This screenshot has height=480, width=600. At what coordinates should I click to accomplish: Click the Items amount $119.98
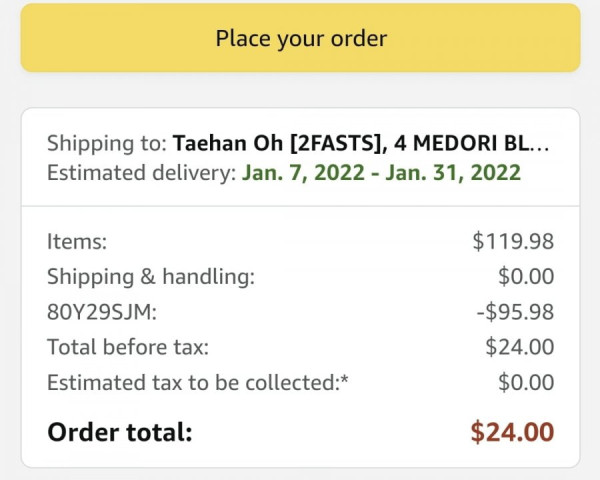pyautogui.click(x=513, y=242)
